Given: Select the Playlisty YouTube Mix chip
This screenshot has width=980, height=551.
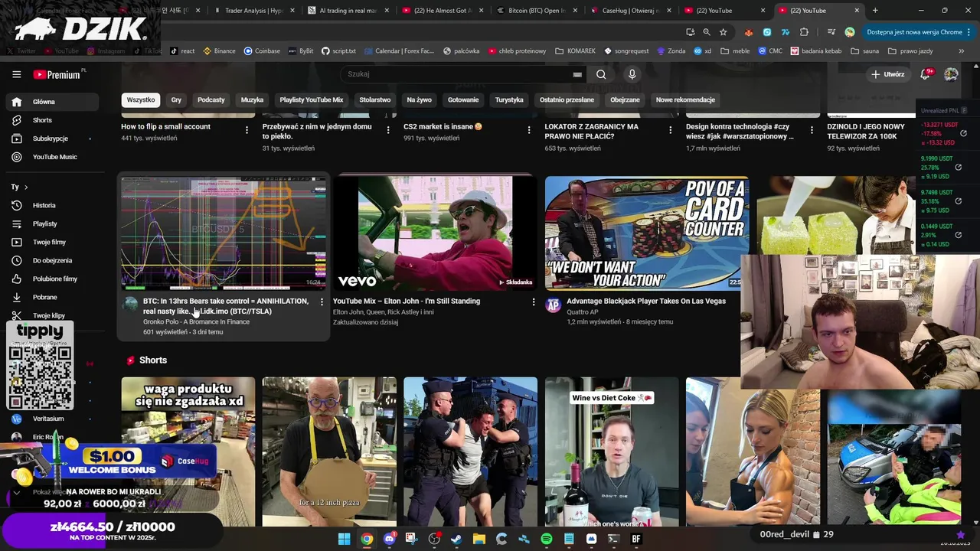Looking at the screenshot, I should pyautogui.click(x=312, y=99).
